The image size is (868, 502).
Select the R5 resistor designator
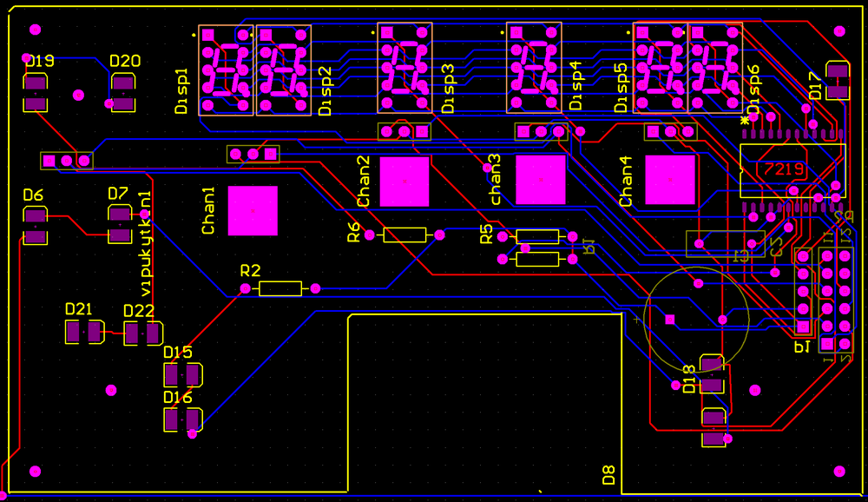pyautogui.click(x=486, y=234)
